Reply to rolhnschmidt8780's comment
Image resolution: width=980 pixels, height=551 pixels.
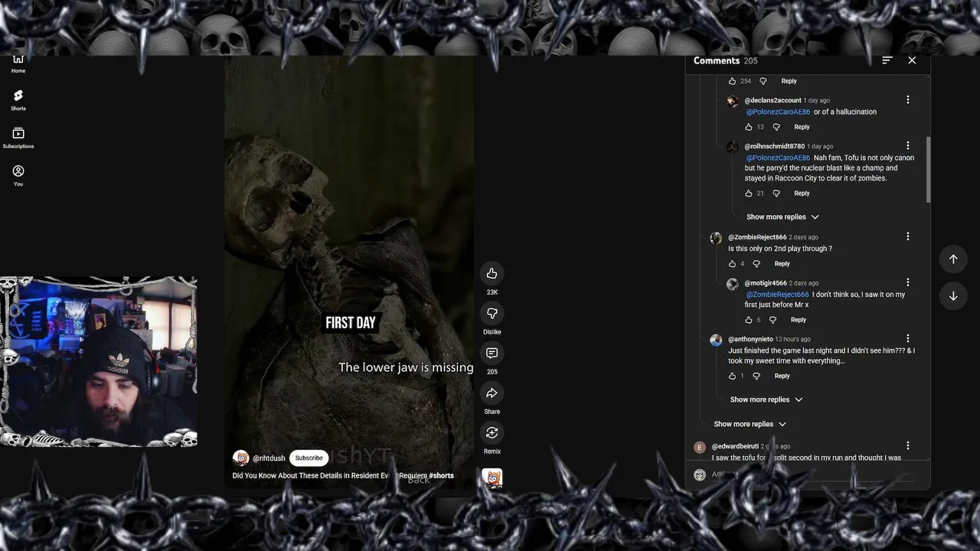(802, 194)
